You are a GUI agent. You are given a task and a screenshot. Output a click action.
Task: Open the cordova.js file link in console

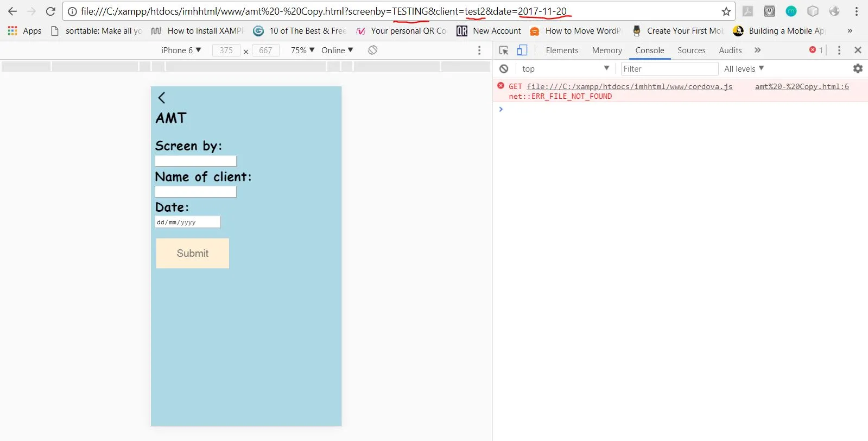[x=629, y=86]
